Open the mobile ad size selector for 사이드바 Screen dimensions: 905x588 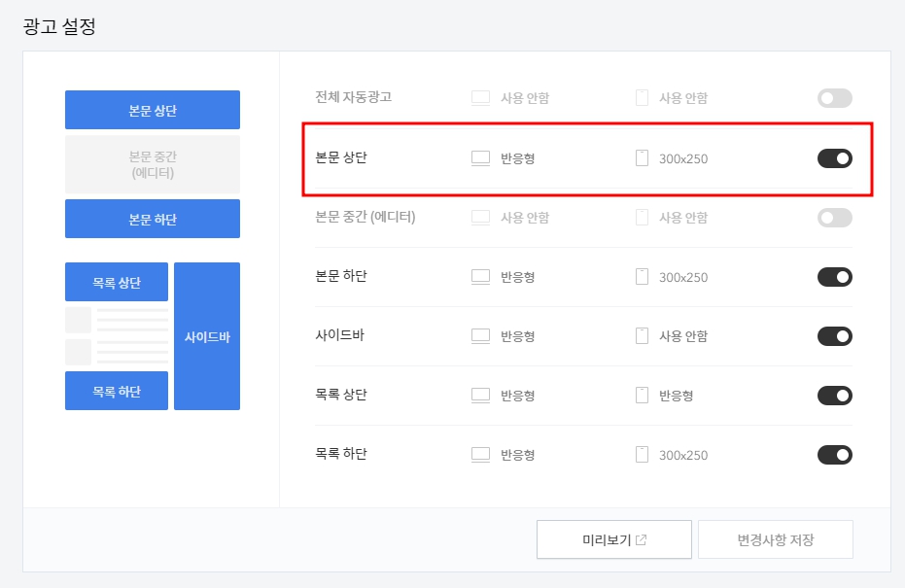click(x=643, y=335)
